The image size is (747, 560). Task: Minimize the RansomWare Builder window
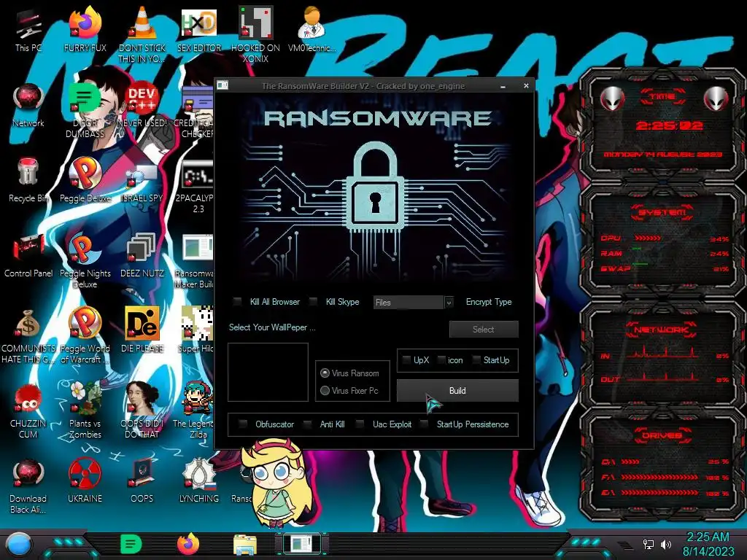click(x=503, y=86)
